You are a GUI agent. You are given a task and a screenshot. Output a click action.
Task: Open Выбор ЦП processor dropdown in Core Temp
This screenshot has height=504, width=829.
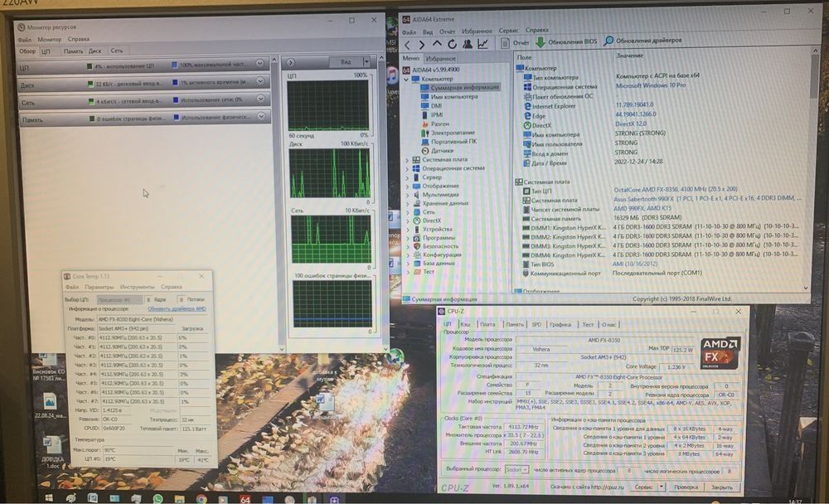coord(119,300)
